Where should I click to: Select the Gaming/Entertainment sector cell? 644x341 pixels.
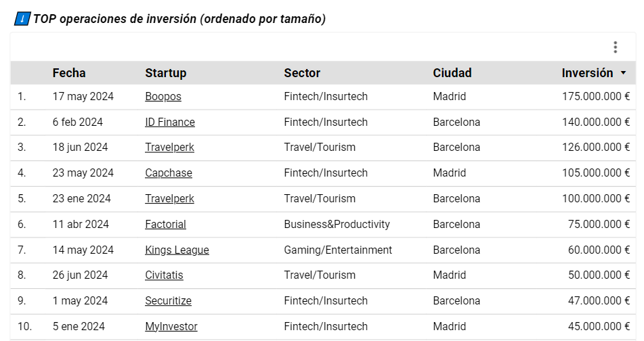pos(338,250)
